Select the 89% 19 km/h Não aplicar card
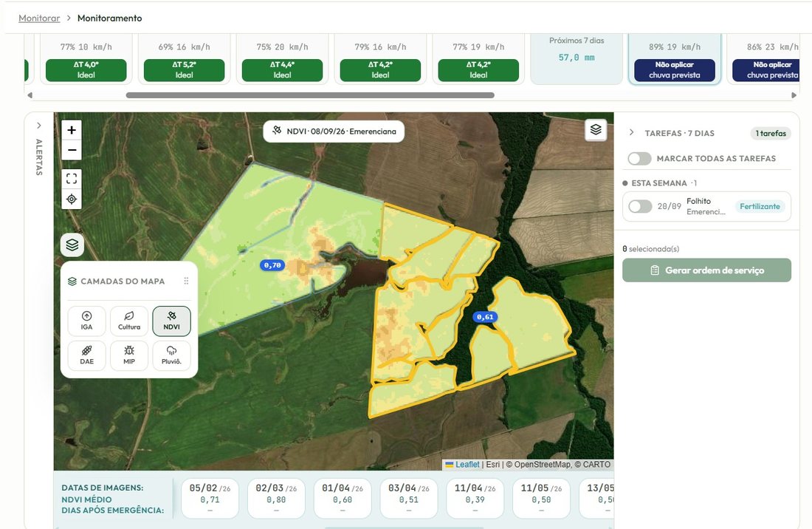 [x=674, y=58]
